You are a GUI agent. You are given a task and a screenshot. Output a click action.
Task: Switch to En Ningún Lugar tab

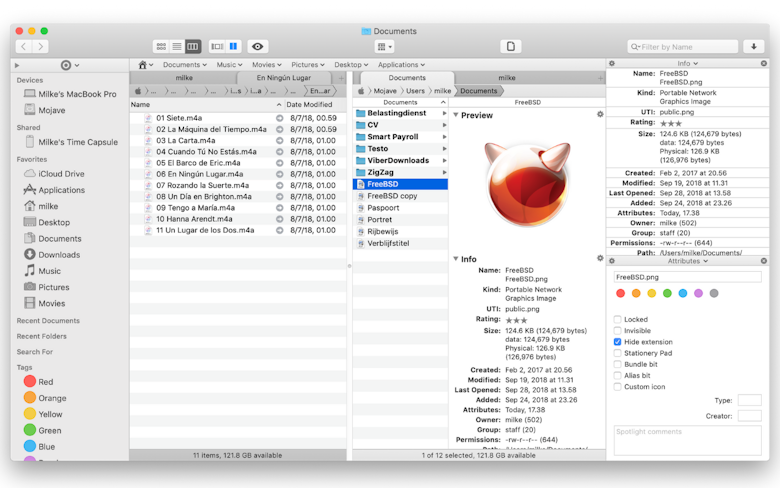click(284, 78)
